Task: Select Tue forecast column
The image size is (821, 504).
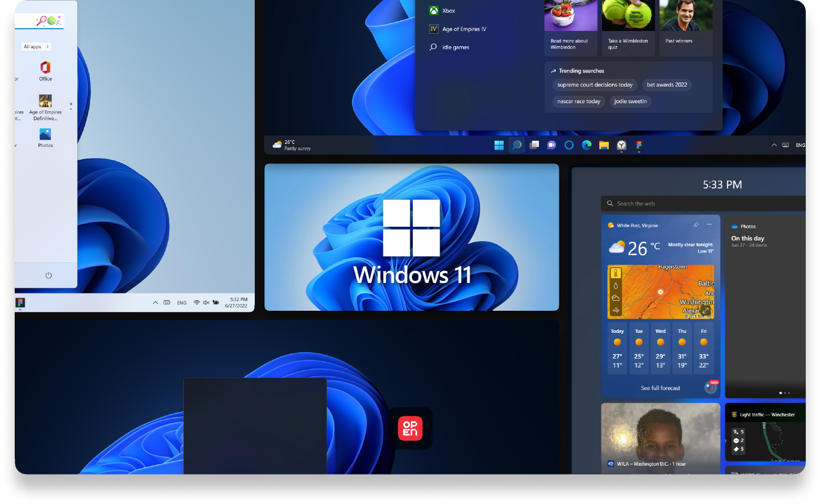Action: tap(639, 349)
